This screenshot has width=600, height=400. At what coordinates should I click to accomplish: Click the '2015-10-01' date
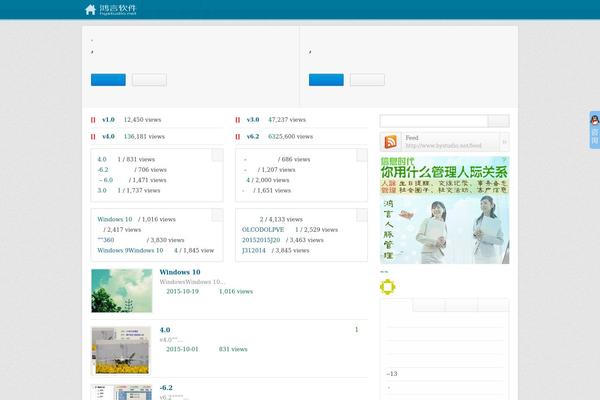182,349
